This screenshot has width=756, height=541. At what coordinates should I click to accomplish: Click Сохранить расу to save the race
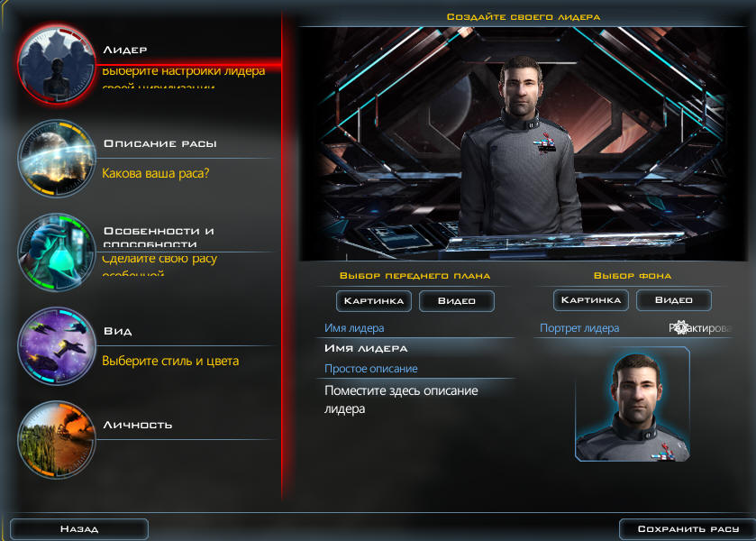point(688,529)
